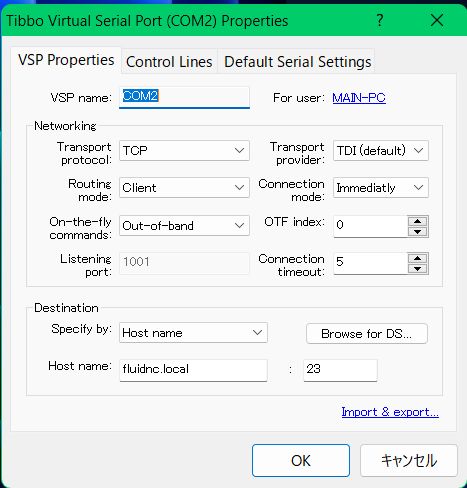Open the Routing mode dropdown
This screenshot has height=488, width=467.
184,188
